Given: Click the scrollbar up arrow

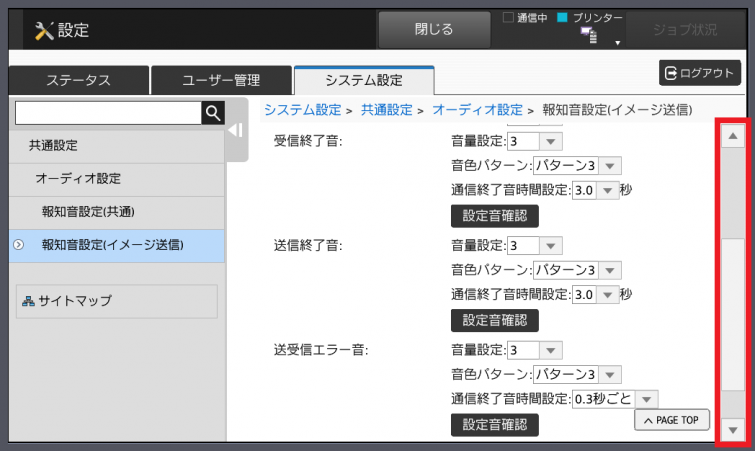Looking at the screenshot, I should tap(733, 136).
